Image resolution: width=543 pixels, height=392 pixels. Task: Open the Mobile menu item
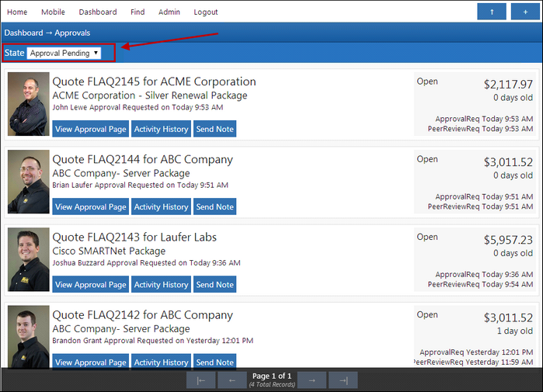[x=53, y=12]
